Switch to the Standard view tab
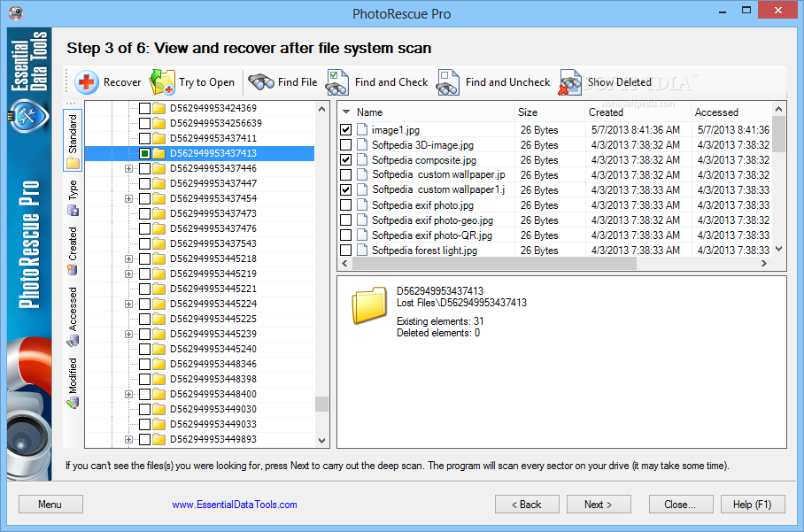Image resolution: width=804 pixels, height=532 pixels. [x=73, y=140]
